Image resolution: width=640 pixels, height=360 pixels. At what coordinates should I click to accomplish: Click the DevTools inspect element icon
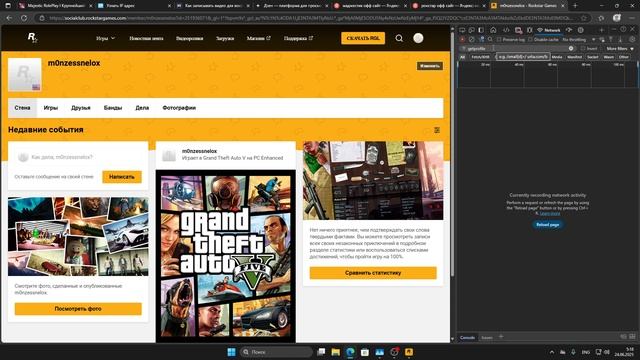[462, 30]
